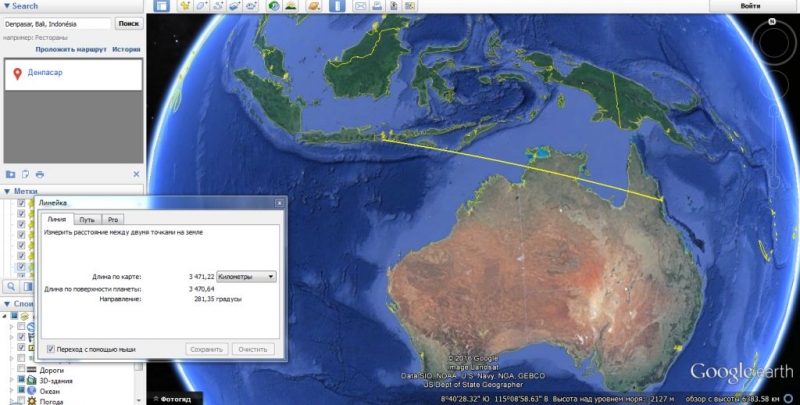The height and width of the screenshot is (405, 800).
Task: Select the Дороги layer label
Action: (x=52, y=370)
